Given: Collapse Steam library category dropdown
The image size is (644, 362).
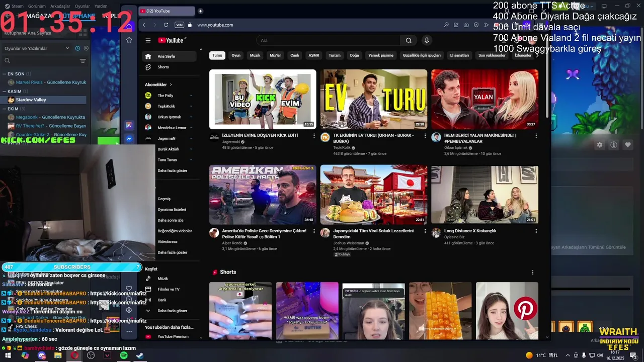Looking at the screenshot, I should coord(67,48).
